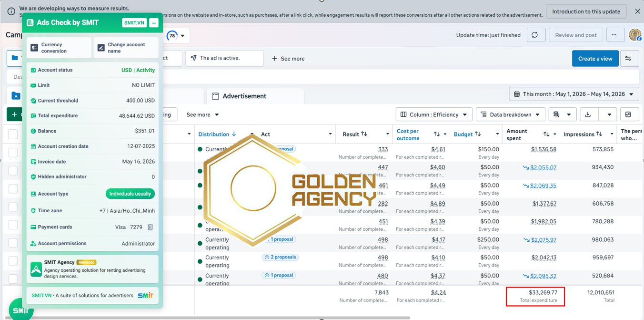Sort by the Distribution column header

pos(217,134)
